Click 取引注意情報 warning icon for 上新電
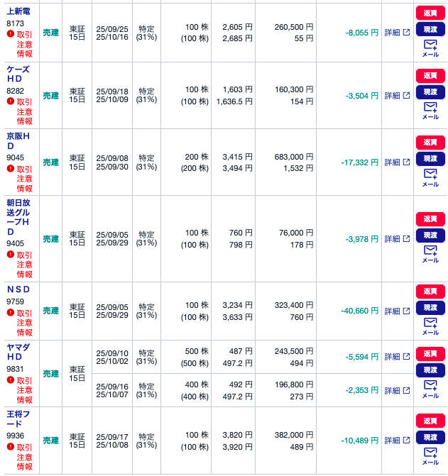 tap(11, 34)
